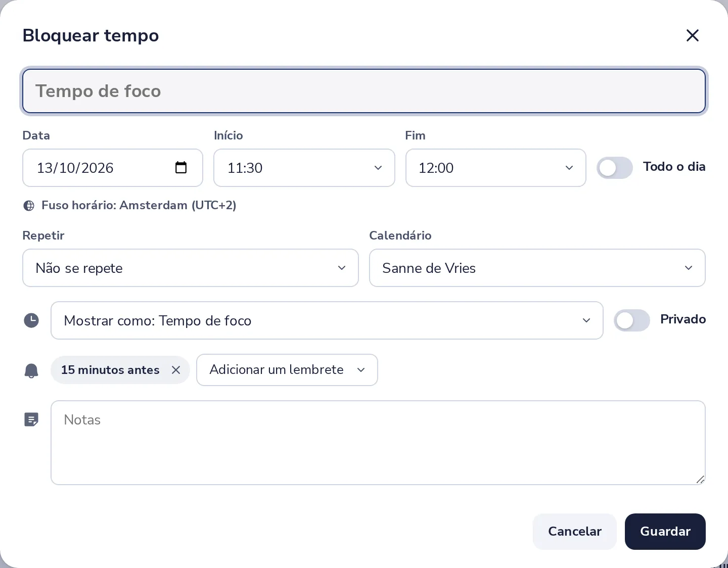Click the notes icon beside Notas
This screenshot has height=568, width=728.
[31, 419]
